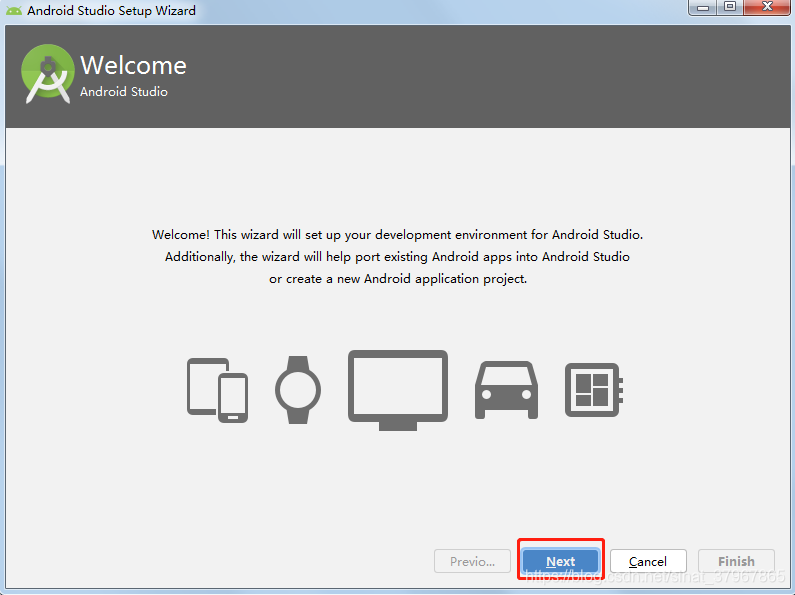
Task: Click the grayed-out Finish button
Action: [x=736, y=561]
